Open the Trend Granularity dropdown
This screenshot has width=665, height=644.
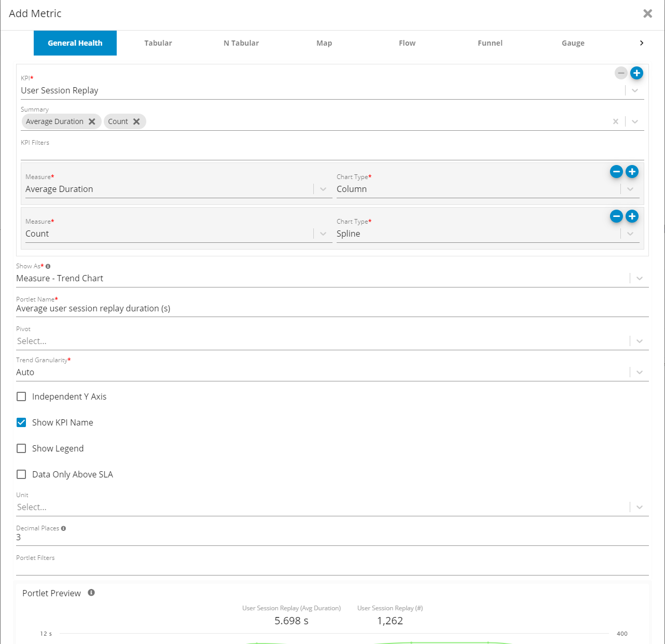(x=639, y=372)
